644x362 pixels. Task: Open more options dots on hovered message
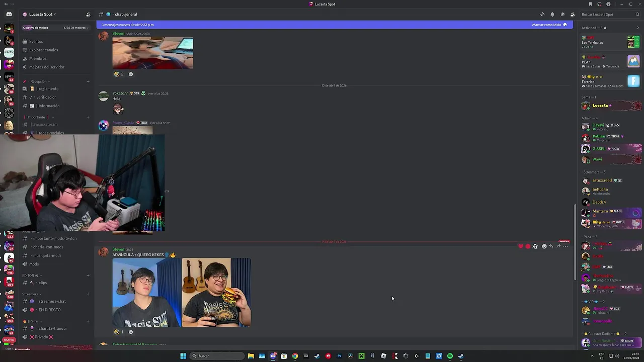tap(566, 246)
